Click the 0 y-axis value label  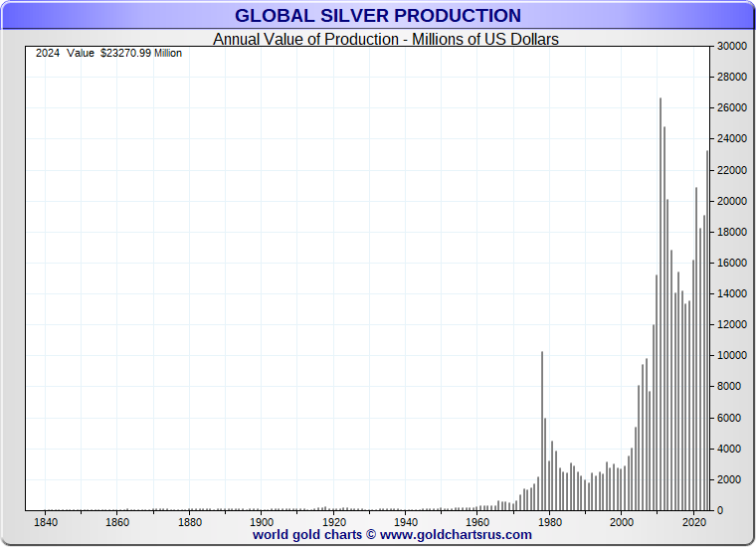pos(720,511)
